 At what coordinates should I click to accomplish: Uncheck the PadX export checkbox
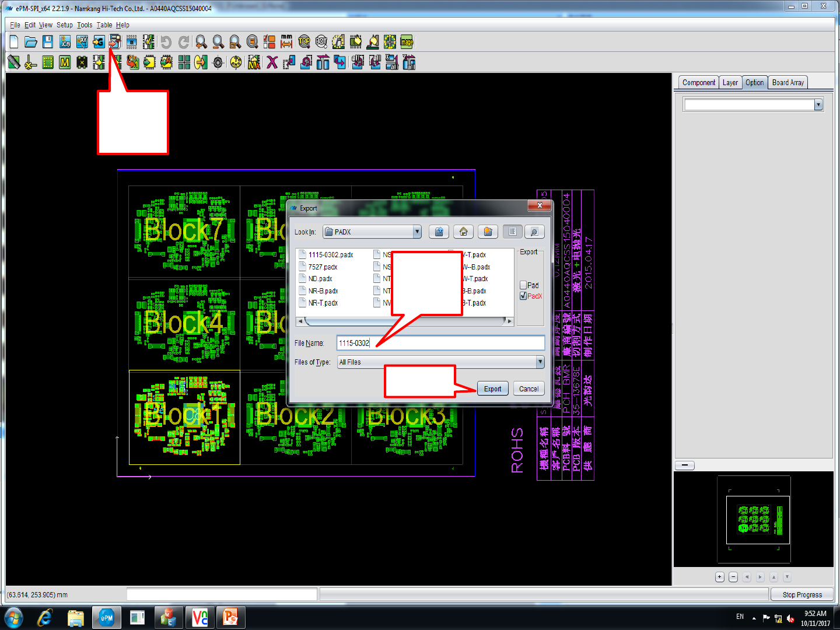[x=523, y=296]
